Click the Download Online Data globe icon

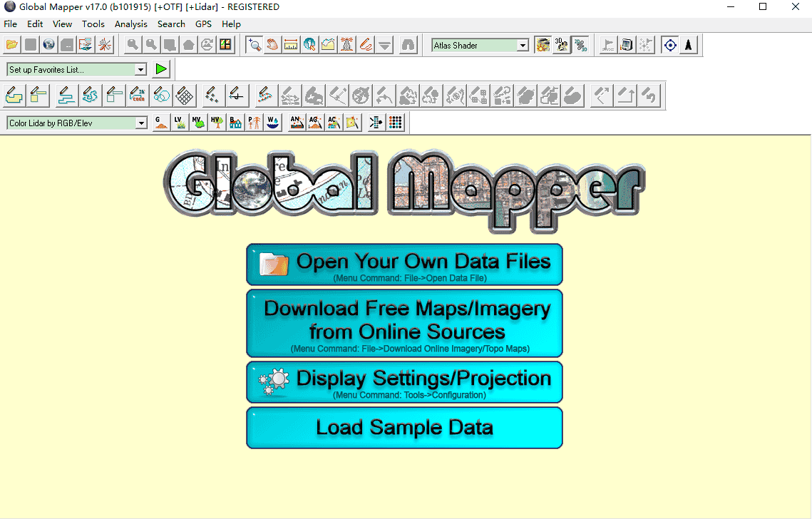(48, 45)
